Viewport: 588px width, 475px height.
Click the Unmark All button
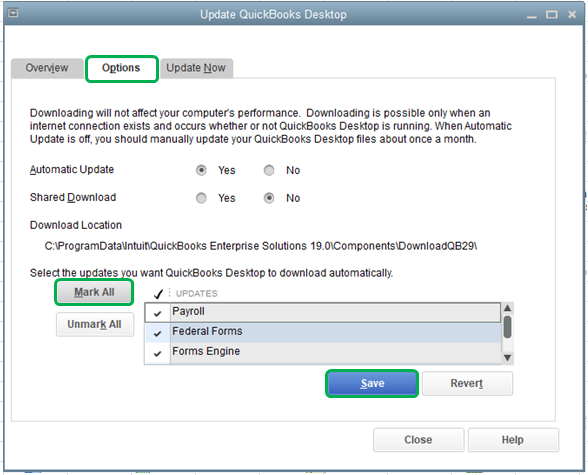[94, 324]
